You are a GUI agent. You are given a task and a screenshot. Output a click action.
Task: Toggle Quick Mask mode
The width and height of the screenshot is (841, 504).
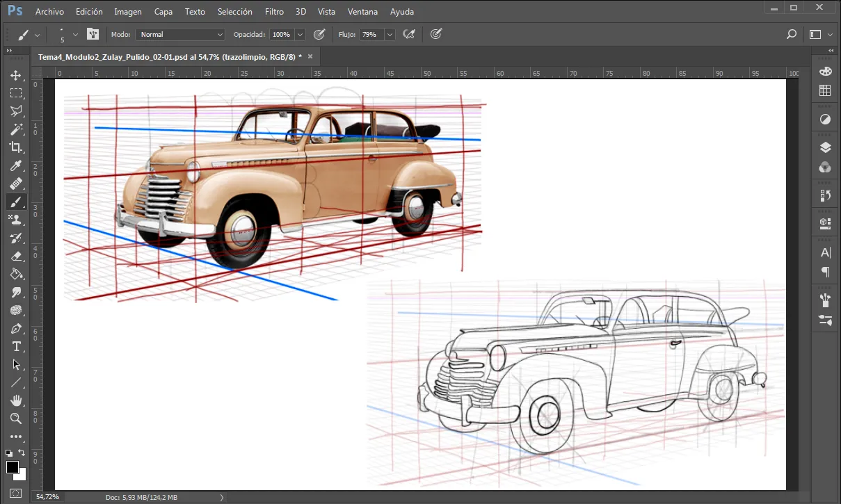click(x=16, y=494)
